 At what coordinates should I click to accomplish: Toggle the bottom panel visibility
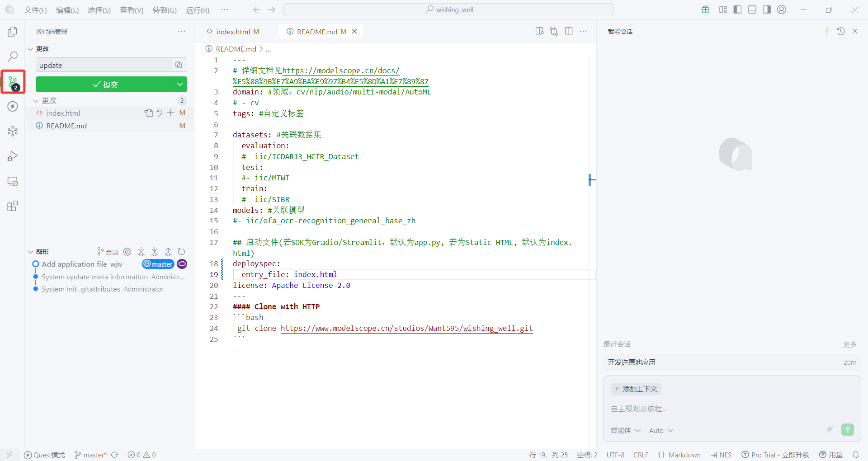pos(752,9)
